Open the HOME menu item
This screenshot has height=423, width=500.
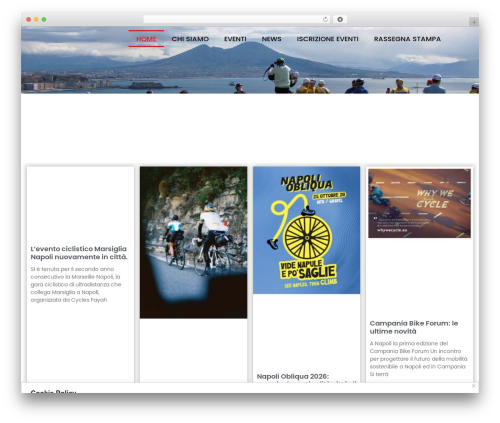point(146,39)
